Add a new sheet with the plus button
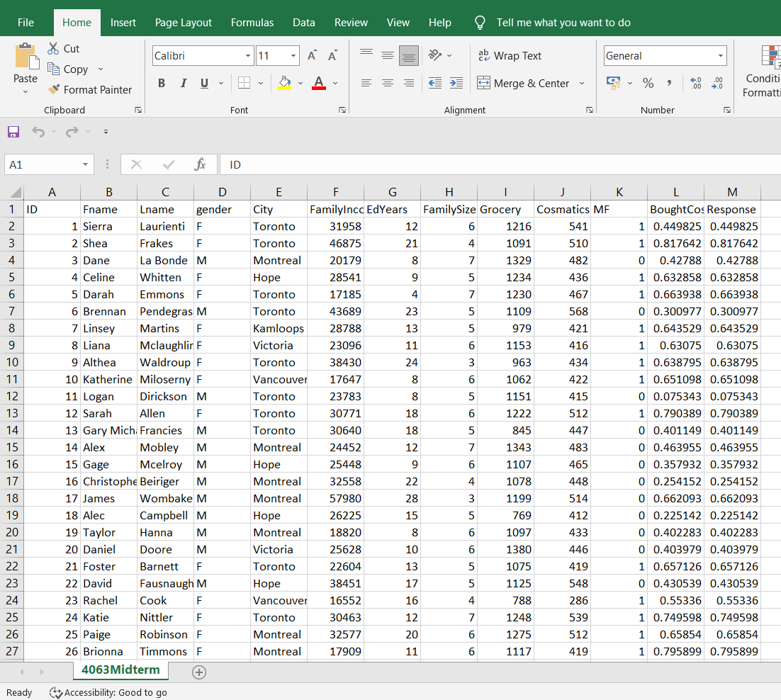 (x=199, y=672)
